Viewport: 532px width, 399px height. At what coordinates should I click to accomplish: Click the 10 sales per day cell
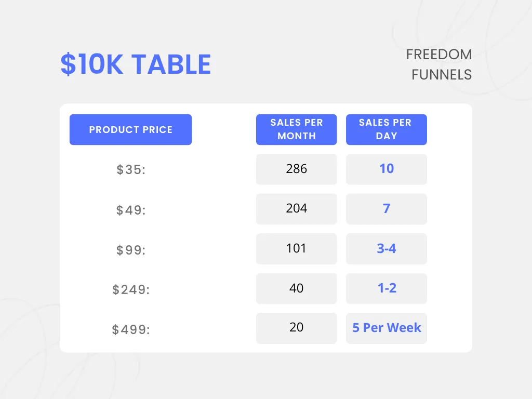click(386, 169)
